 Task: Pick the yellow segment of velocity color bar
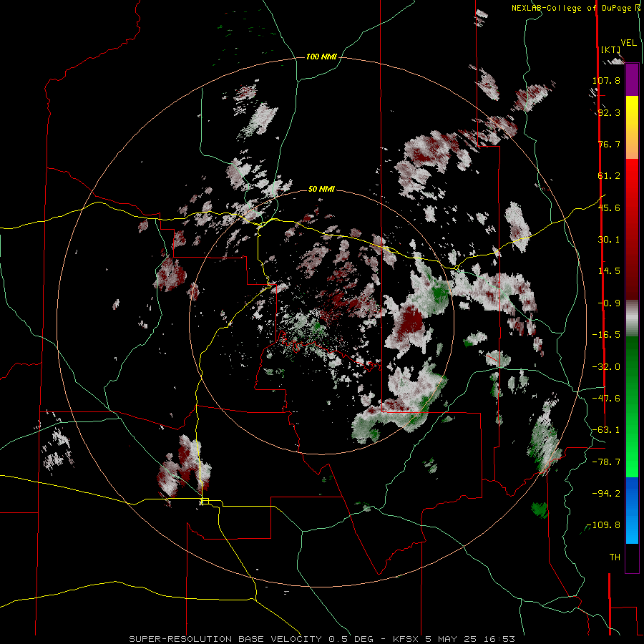click(x=632, y=112)
